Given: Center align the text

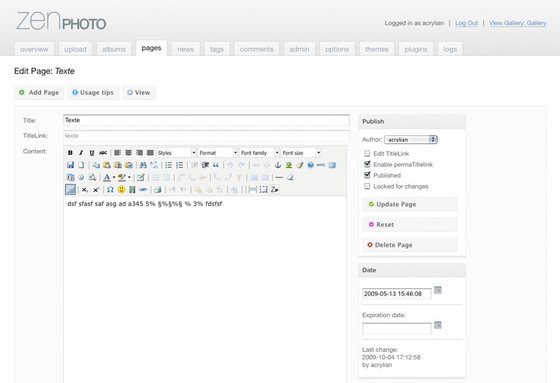Looking at the screenshot, I should coord(128,153).
